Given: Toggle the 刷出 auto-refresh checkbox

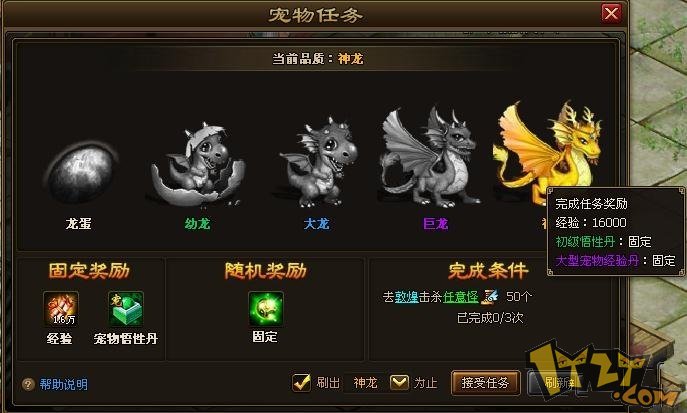Looking at the screenshot, I should click(301, 382).
